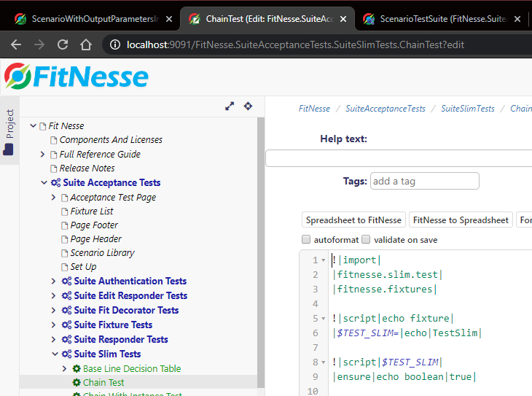Close the ScenarioWithOutputParameters browser tab
532x396 pixels.
coord(169,19)
